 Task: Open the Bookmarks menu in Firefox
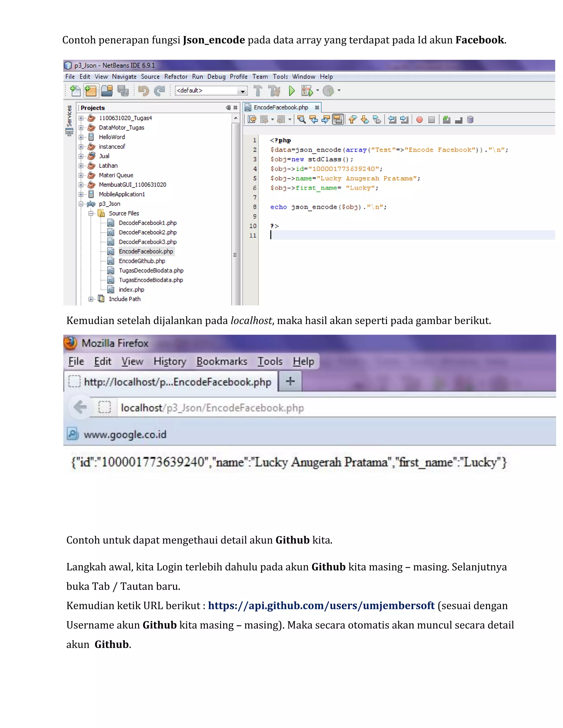click(x=222, y=361)
